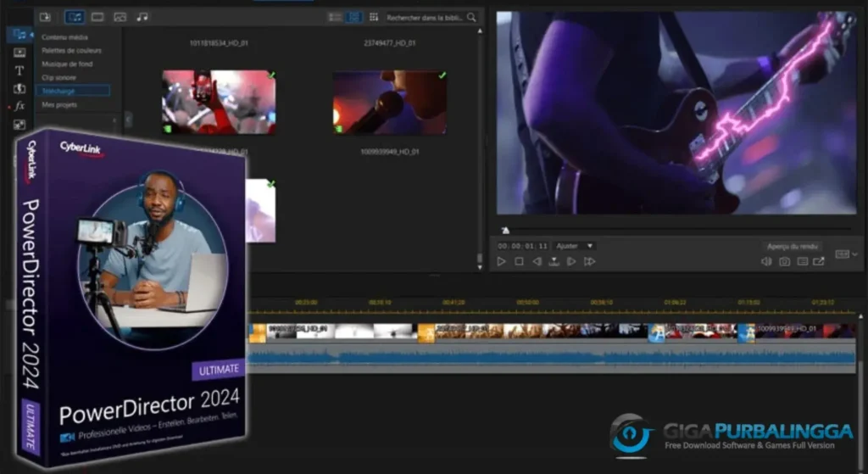
Task: Click timeline ruler at 00:50:00
Action: point(527,303)
